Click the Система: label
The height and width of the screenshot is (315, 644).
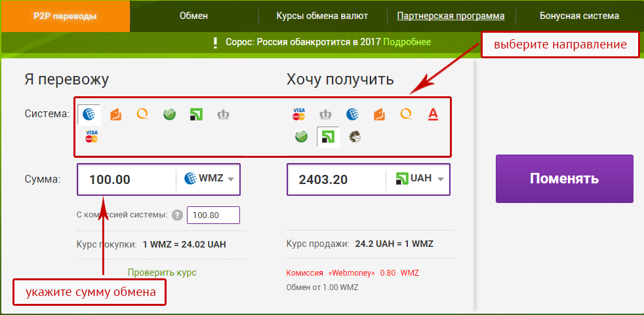tap(47, 113)
